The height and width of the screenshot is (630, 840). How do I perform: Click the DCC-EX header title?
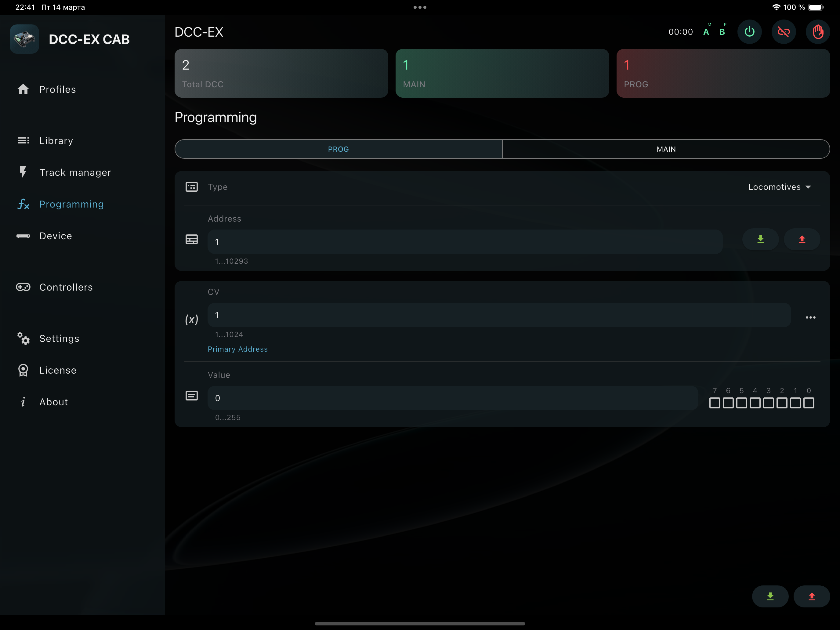click(199, 32)
